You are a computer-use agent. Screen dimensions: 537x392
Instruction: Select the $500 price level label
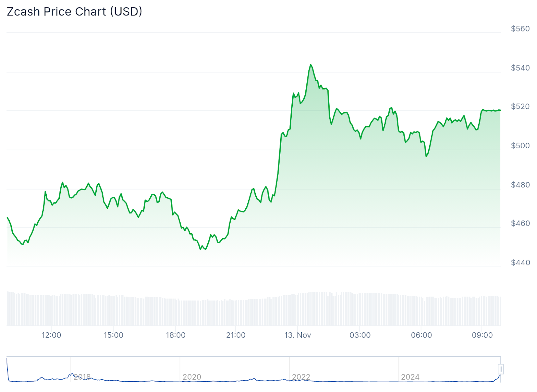tap(520, 146)
